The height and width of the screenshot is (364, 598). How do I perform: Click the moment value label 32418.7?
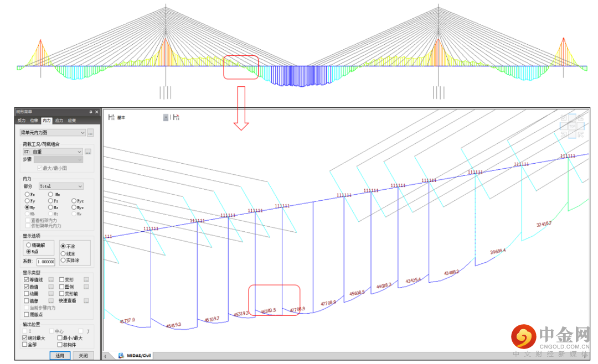[544, 224]
